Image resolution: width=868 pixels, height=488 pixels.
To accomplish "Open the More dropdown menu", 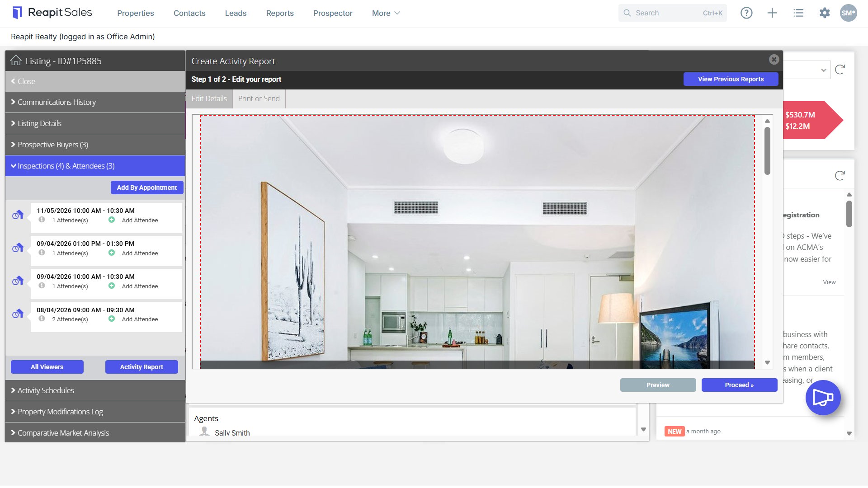I will (386, 13).
